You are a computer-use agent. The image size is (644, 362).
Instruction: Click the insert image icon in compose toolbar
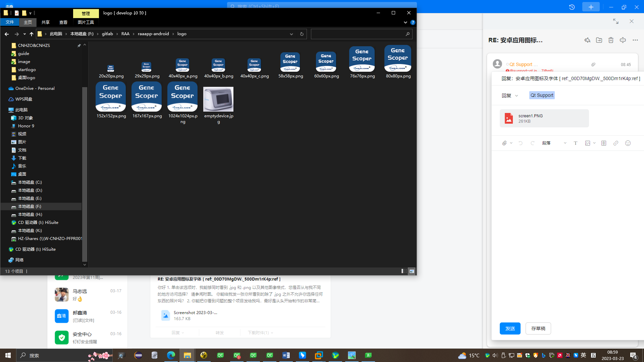pyautogui.click(x=588, y=143)
